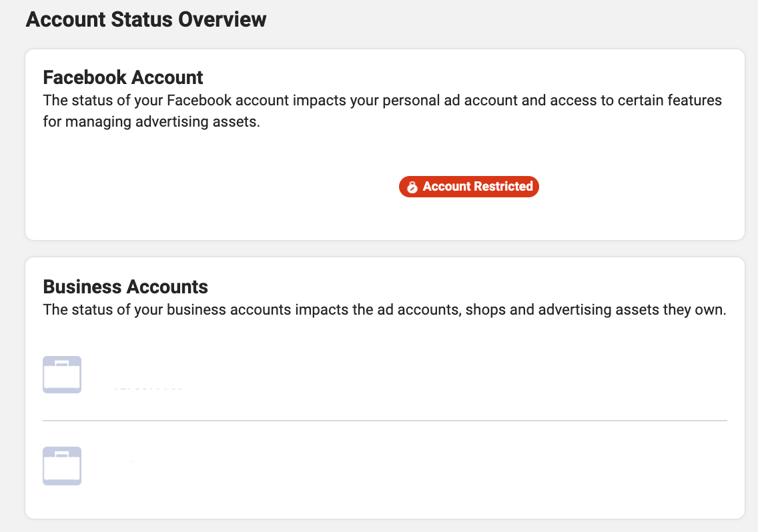Click the Facebook Account section heading
The width and height of the screenshot is (758, 532).
tap(123, 77)
